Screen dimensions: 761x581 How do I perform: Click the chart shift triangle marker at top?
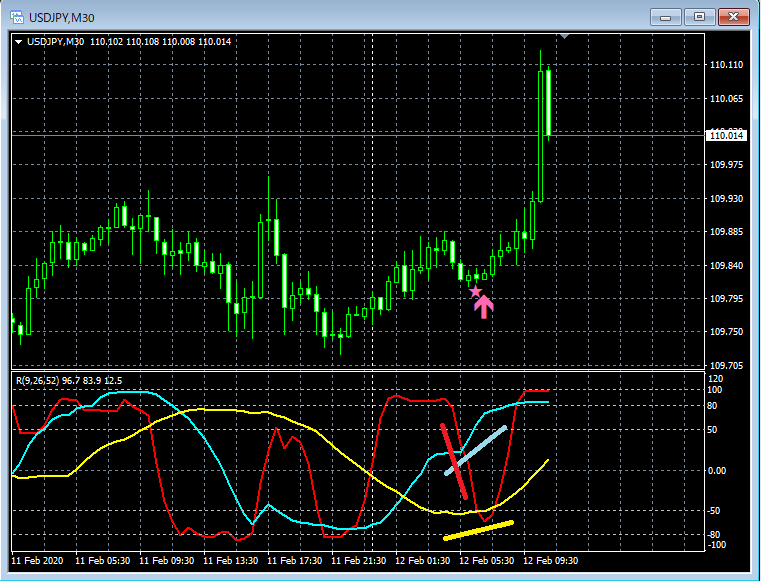564,36
